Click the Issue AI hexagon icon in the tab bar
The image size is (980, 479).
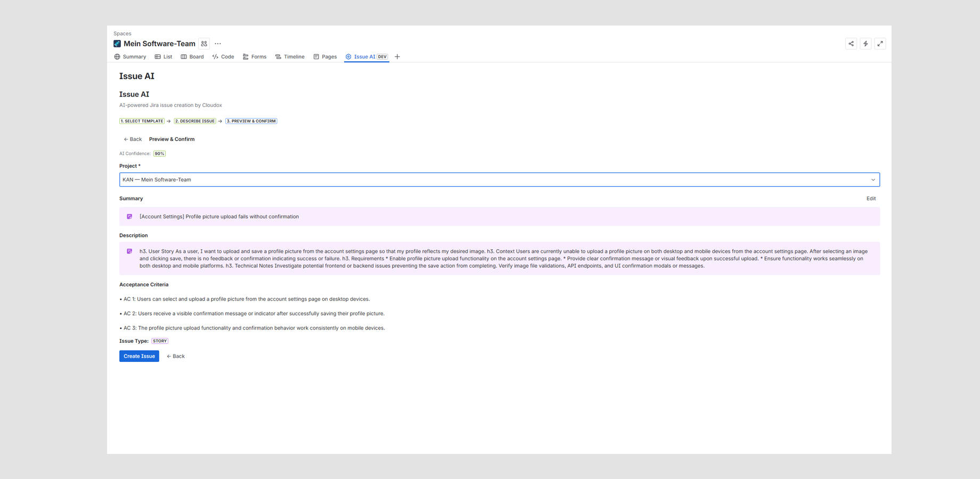(348, 56)
